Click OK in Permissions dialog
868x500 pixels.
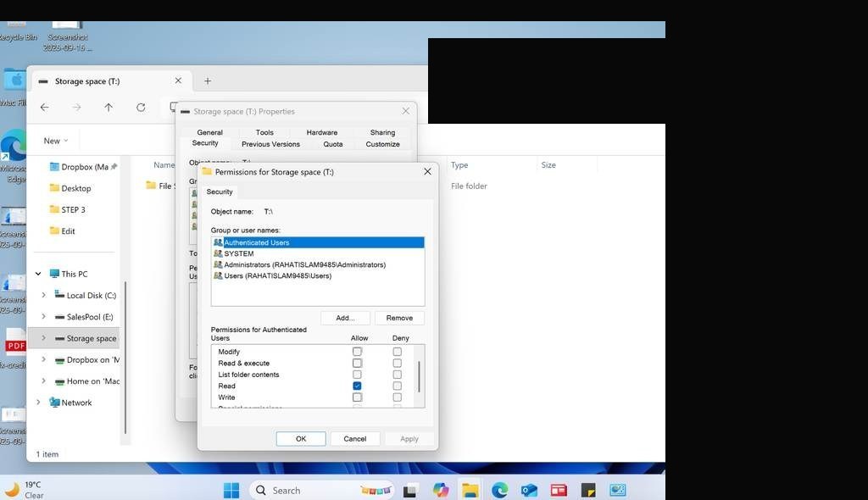301,438
